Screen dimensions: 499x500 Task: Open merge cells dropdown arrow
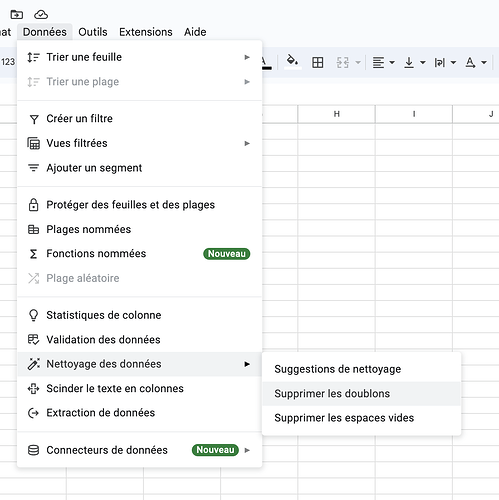tap(358, 62)
